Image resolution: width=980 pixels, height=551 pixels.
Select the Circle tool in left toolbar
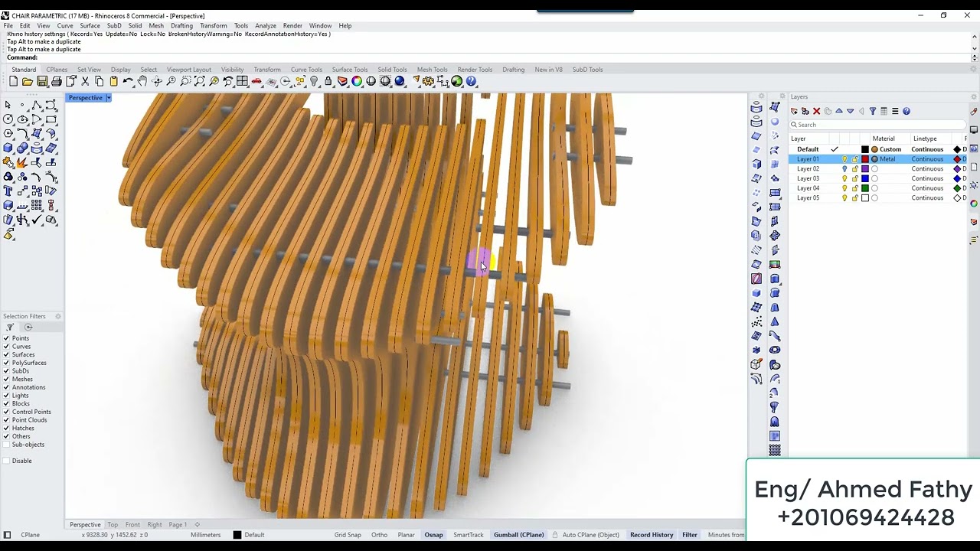[x=8, y=119]
